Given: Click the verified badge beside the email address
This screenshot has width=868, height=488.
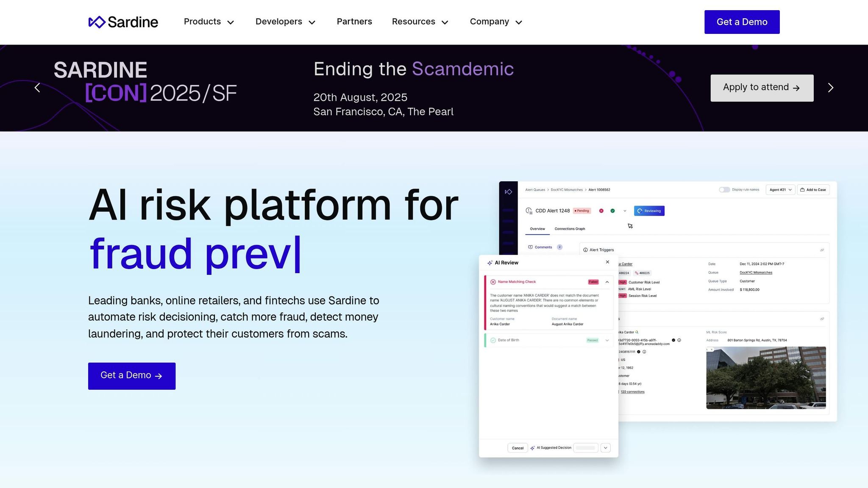Looking at the screenshot, I should pyautogui.click(x=673, y=340).
